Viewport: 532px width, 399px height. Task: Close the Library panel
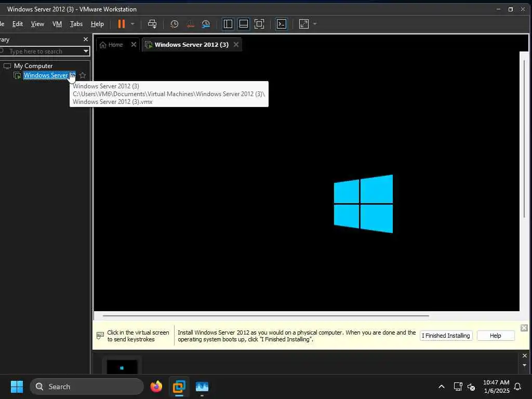click(x=86, y=39)
